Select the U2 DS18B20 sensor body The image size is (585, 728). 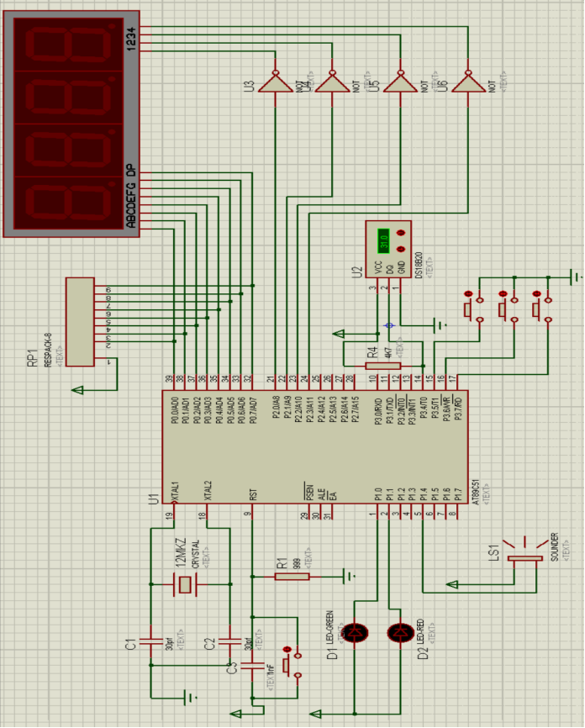(x=388, y=250)
